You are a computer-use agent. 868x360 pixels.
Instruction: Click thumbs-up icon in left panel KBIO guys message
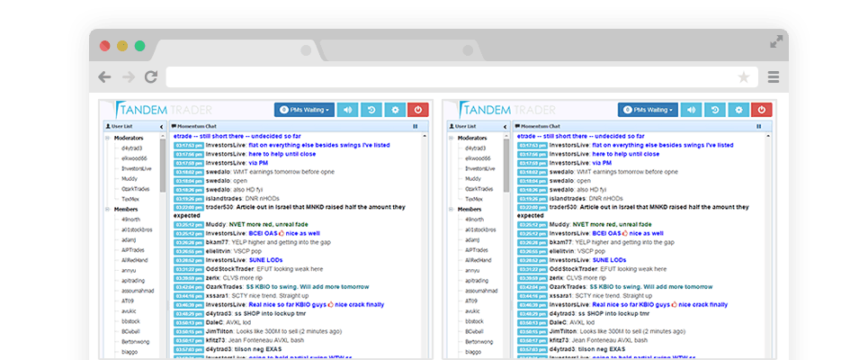click(330, 304)
